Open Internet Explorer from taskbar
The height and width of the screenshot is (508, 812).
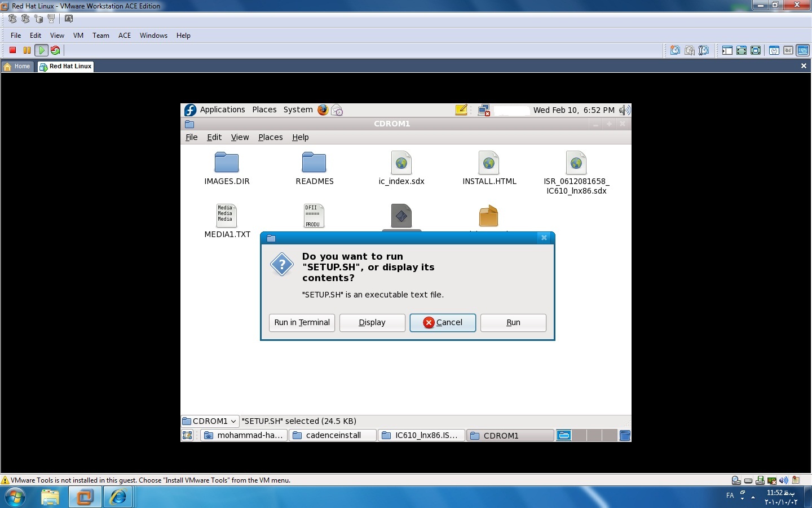(118, 497)
